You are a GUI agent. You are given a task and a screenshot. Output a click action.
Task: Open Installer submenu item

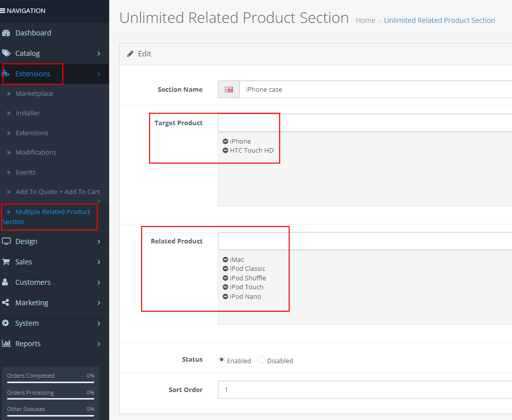[x=28, y=113]
